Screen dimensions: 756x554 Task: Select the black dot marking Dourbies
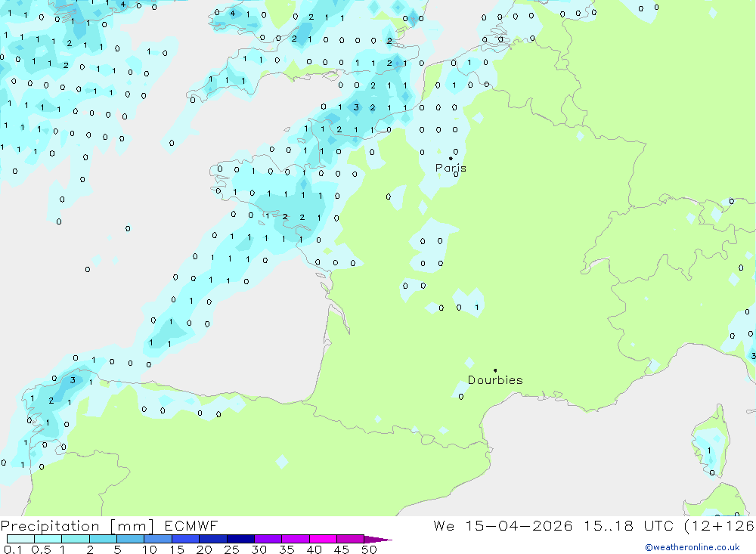click(x=495, y=370)
